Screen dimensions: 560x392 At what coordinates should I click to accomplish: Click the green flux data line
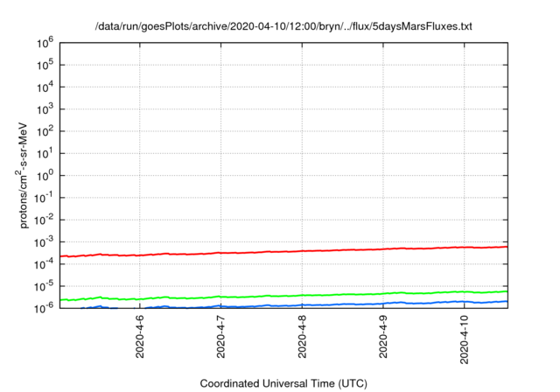[283, 296]
